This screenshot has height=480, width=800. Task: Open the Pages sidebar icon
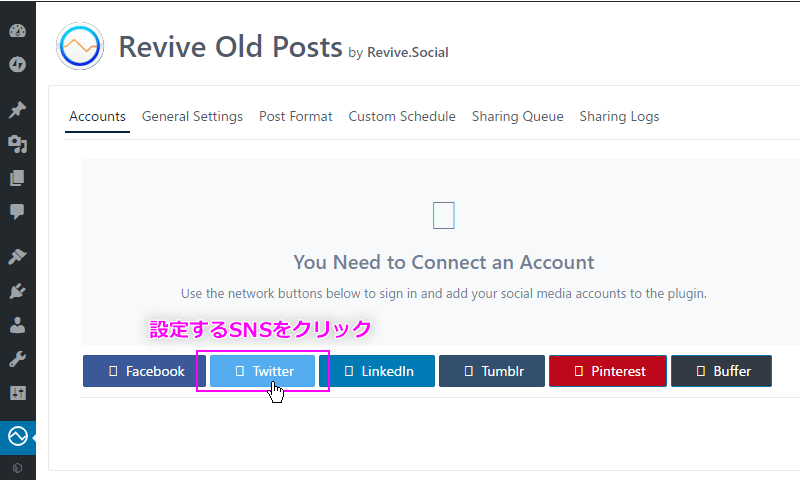coord(17,178)
